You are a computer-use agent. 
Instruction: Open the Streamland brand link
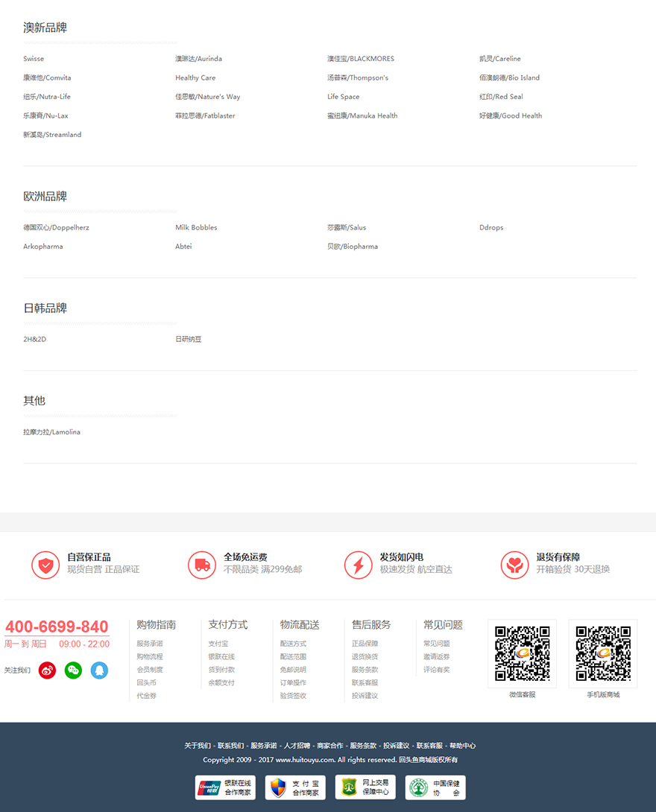[x=52, y=135]
